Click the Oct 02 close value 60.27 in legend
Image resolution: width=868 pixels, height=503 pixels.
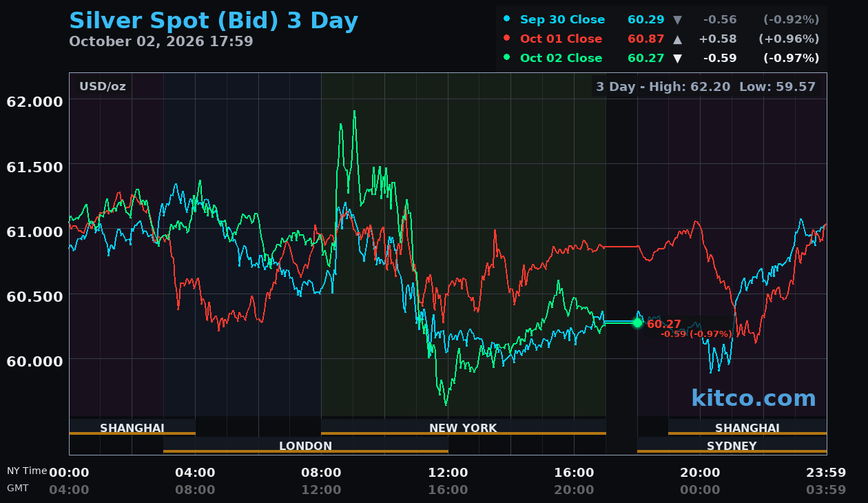(x=646, y=59)
